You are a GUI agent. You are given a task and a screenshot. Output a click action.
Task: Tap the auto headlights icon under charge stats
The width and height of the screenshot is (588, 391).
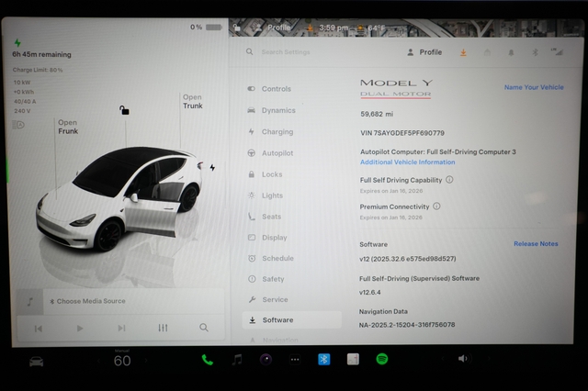18,125
